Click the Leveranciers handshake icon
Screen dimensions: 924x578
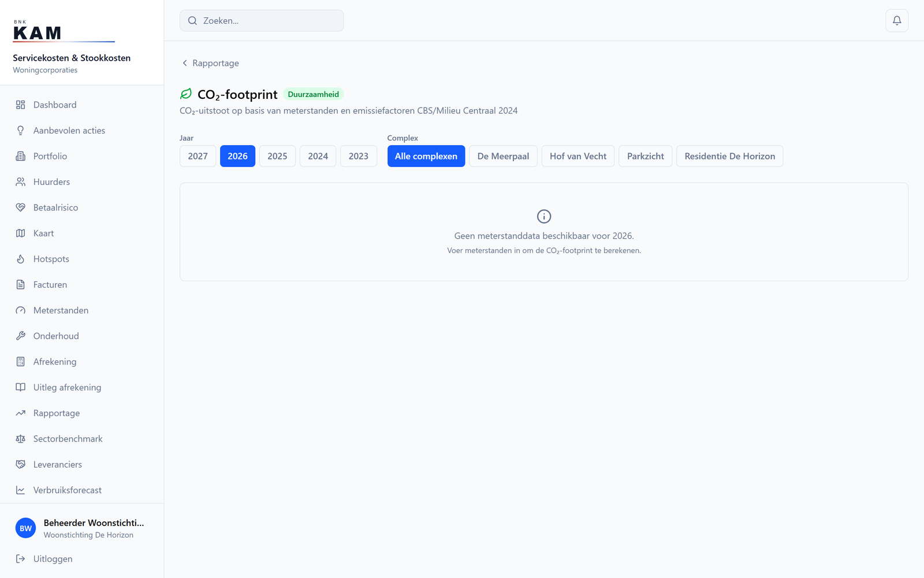coord(21,465)
